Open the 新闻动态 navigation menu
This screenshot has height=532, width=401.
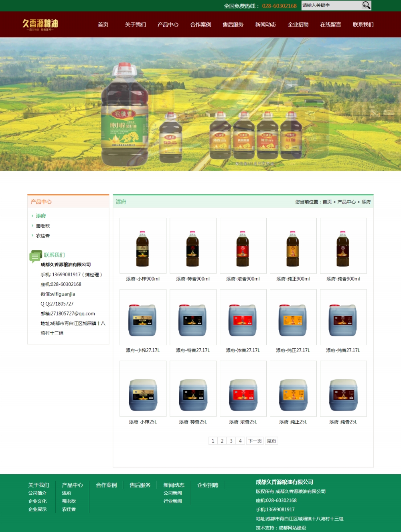coord(265,24)
